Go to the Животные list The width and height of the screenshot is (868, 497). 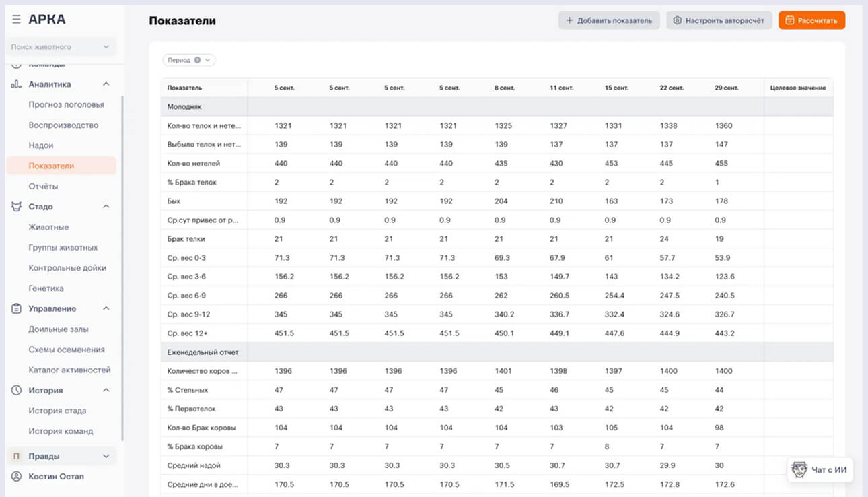pyautogui.click(x=48, y=227)
